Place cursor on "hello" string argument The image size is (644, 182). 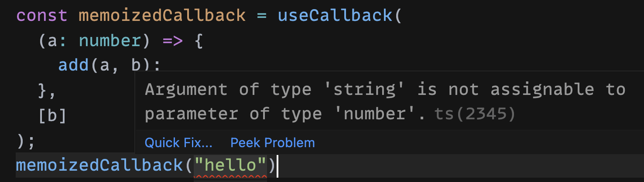click(x=230, y=165)
